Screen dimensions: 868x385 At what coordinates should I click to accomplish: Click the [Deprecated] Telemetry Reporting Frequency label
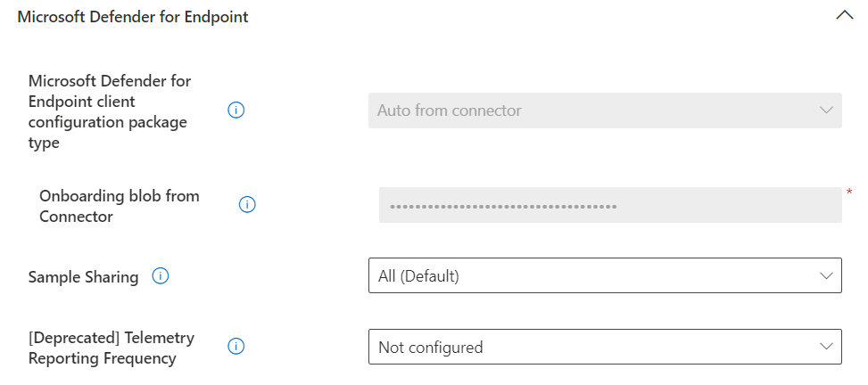click(112, 348)
